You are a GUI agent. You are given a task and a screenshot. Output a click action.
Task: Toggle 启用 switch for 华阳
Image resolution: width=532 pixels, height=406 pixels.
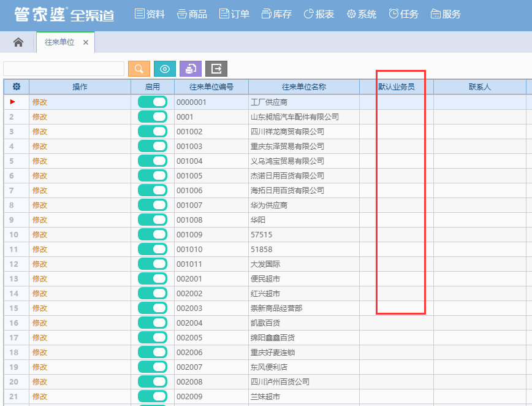click(x=153, y=220)
